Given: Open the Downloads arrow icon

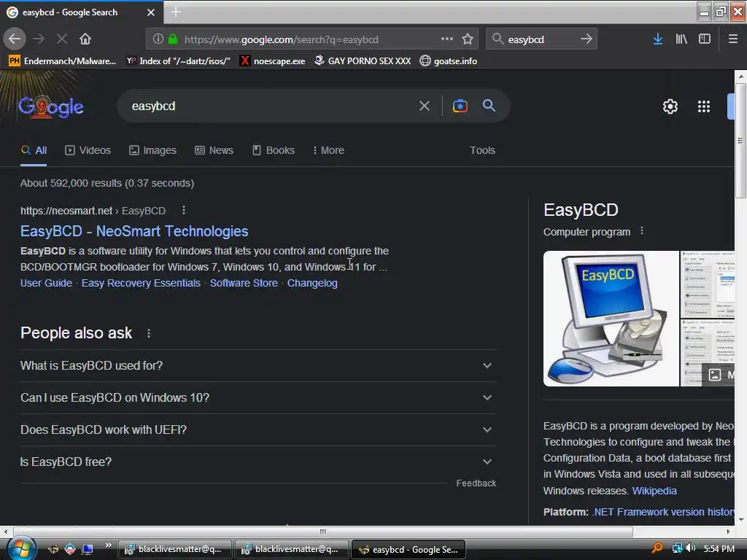Looking at the screenshot, I should [x=658, y=39].
